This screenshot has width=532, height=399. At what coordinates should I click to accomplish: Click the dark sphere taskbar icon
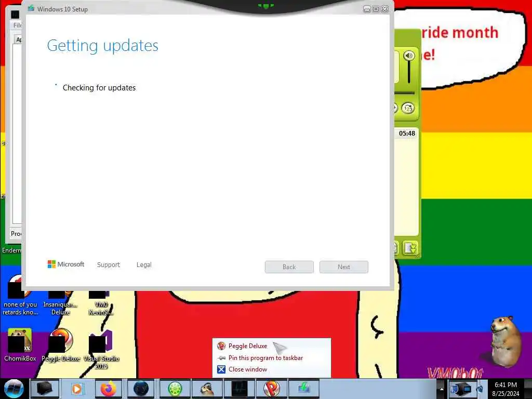click(141, 389)
